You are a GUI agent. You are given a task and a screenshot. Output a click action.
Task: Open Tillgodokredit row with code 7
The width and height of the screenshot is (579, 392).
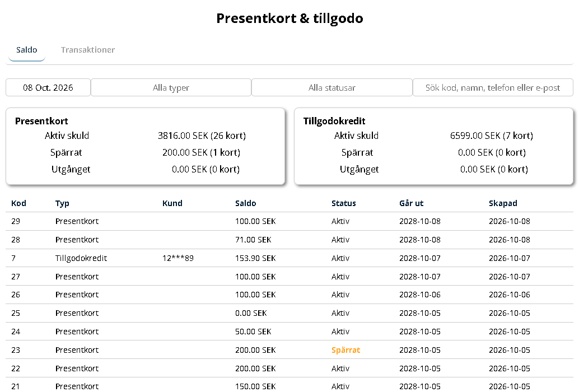point(289,258)
